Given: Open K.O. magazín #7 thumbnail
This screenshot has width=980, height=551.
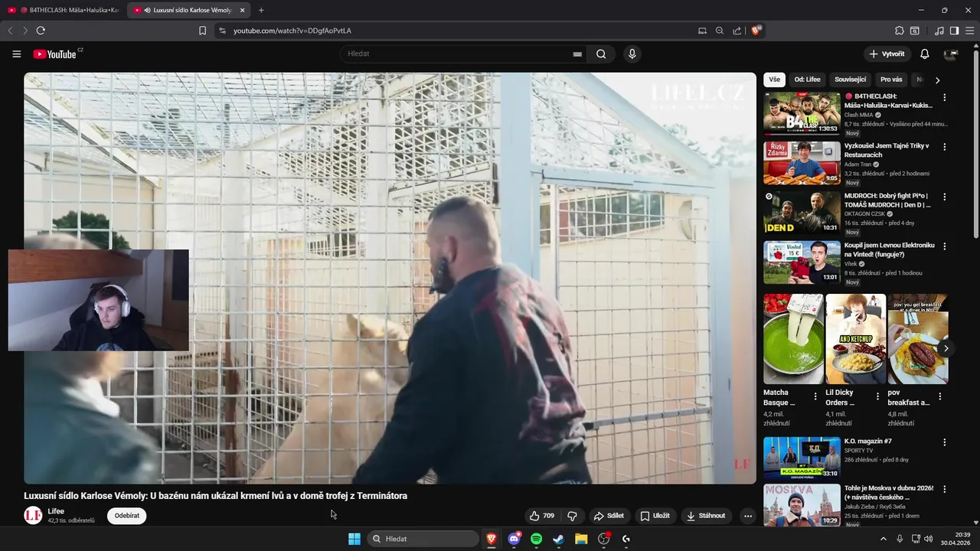Looking at the screenshot, I should point(802,458).
